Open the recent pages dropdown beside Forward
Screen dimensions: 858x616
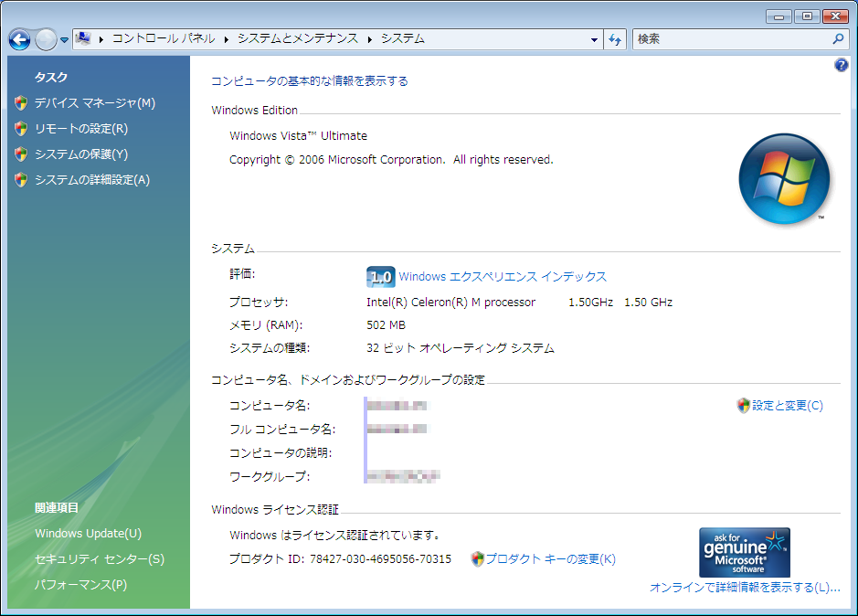click(x=64, y=40)
